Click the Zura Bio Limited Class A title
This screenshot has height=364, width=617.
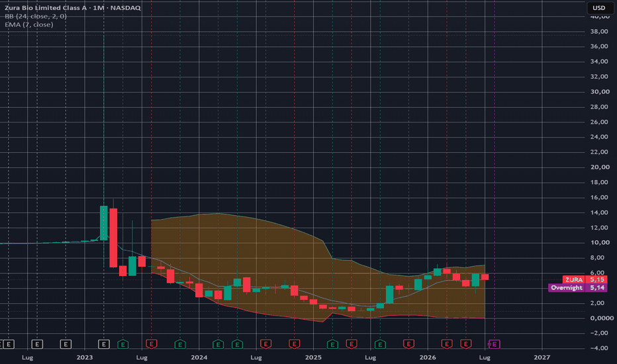[45, 7]
